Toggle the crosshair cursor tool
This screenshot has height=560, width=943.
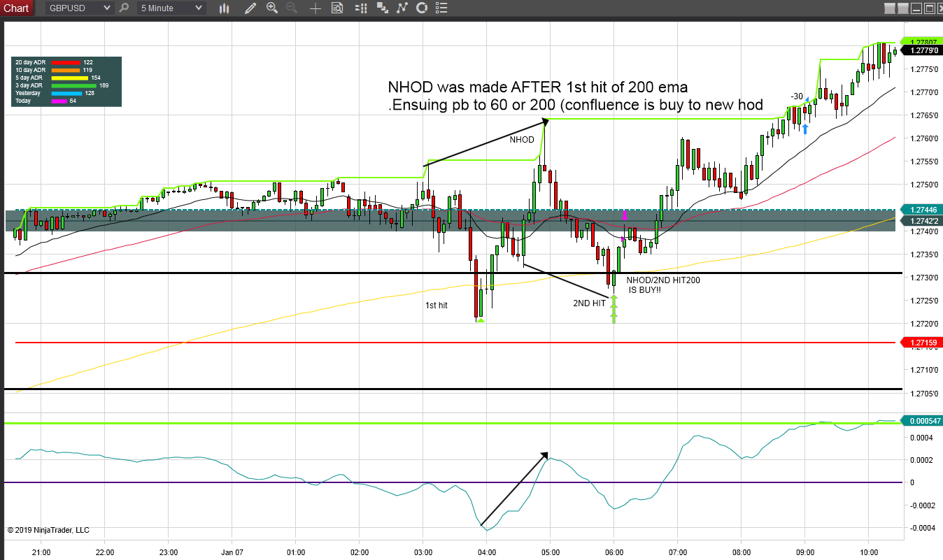[315, 8]
